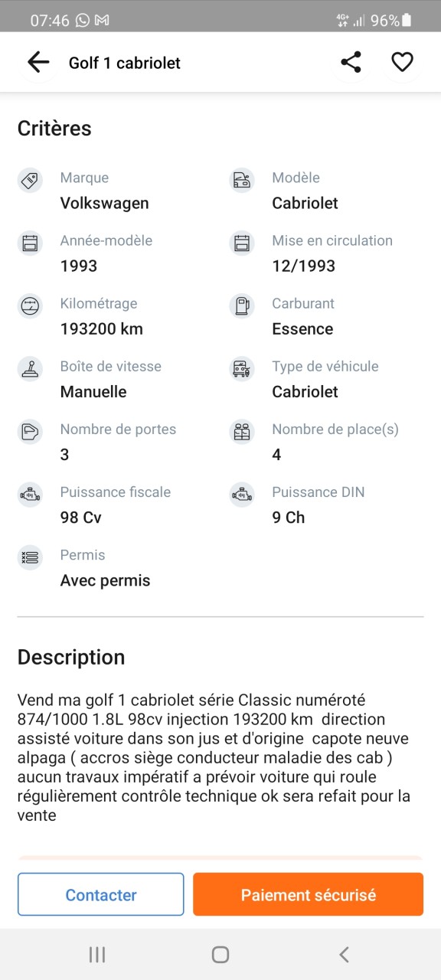This screenshot has height=980, width=441.
Task: Click the Marque tag icon
Action: tap(30, 181)
